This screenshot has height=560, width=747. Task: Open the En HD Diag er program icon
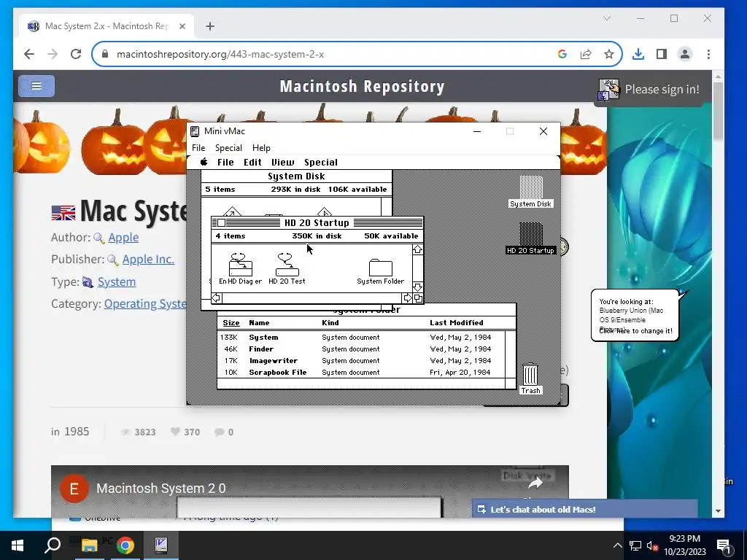coord(240,268)
